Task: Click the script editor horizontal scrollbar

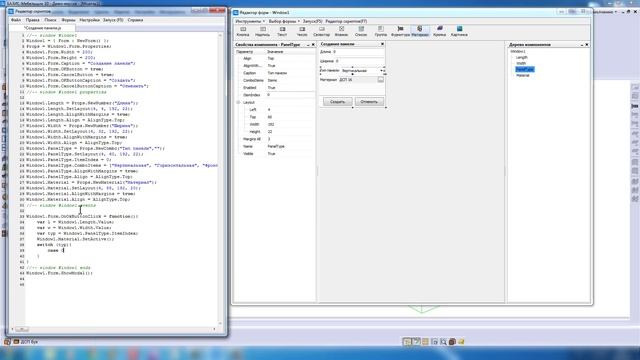Action: coord(113,329)
